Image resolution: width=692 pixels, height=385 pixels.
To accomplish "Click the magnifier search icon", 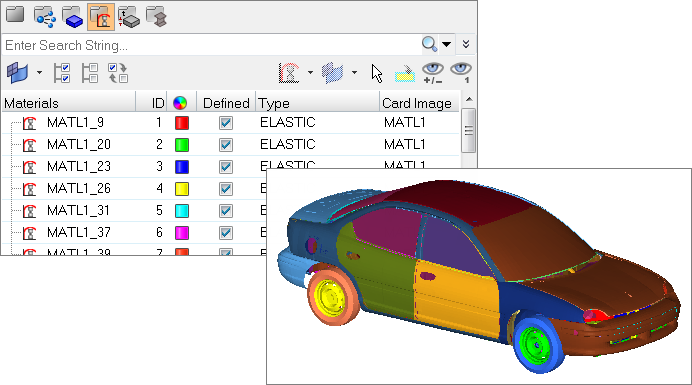I will pyautogui.click(x=429, y=44).
